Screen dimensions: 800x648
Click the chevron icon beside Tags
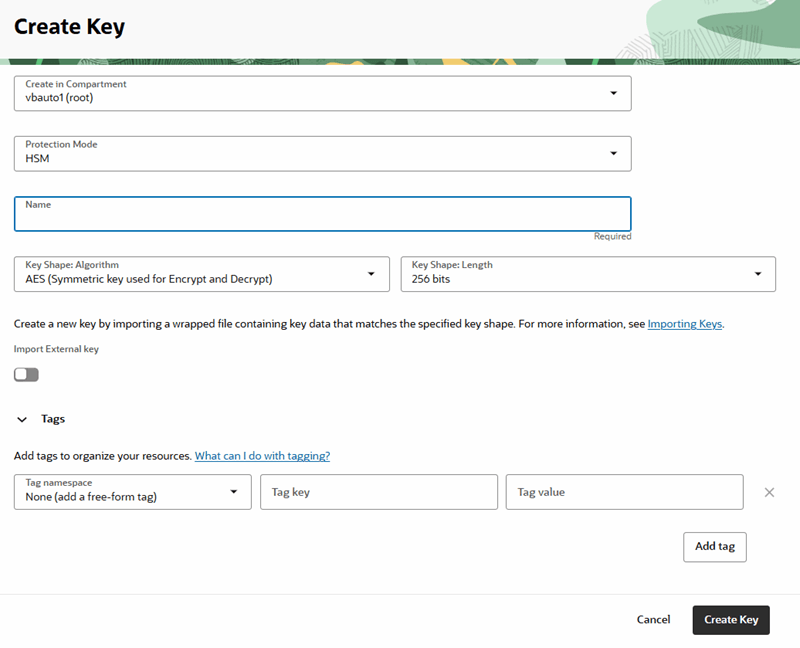tap(22, 419)
